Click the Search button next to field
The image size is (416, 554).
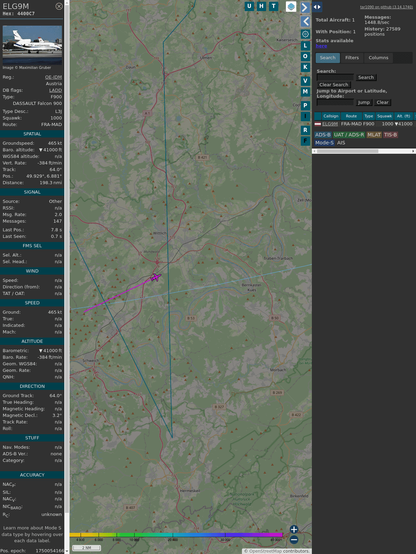tap(366, 77)
